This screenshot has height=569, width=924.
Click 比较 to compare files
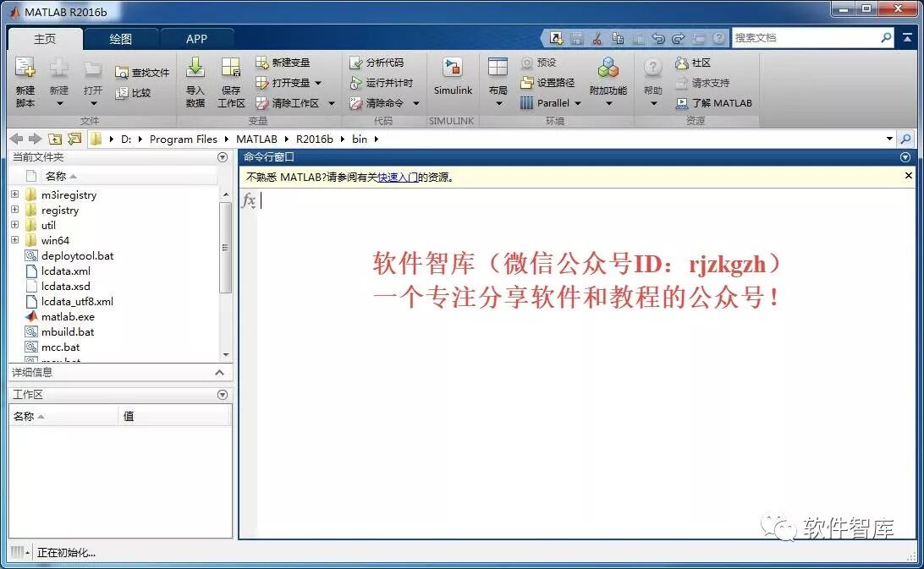(x=133, y=92)
